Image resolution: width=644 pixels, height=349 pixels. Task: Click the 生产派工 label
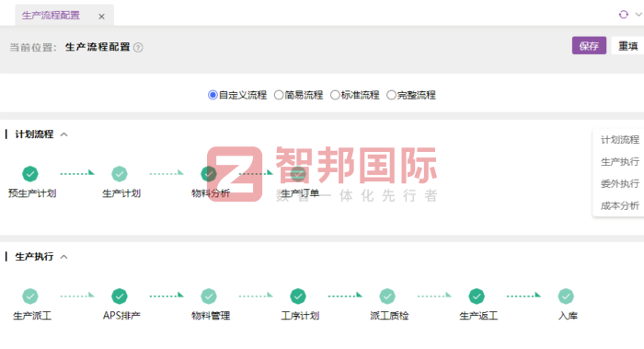tap(32, 316)
